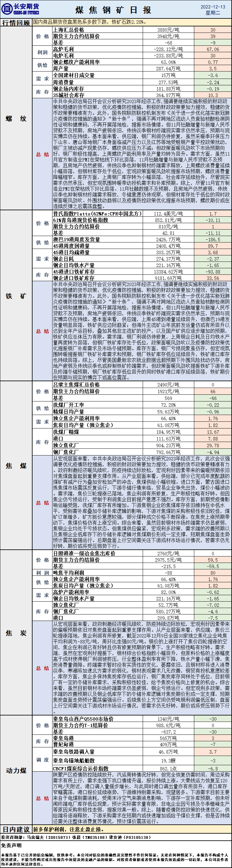232x868 pixels.
Task: Click the report title 煤焦钢矿日报
Action: click(114, 10)
